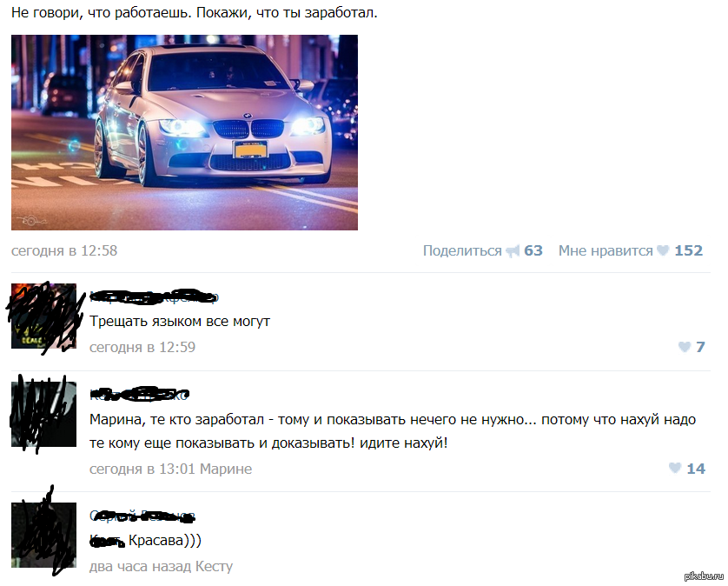
Task: Click the Мне нравится like link
Action: click(606, 251)
